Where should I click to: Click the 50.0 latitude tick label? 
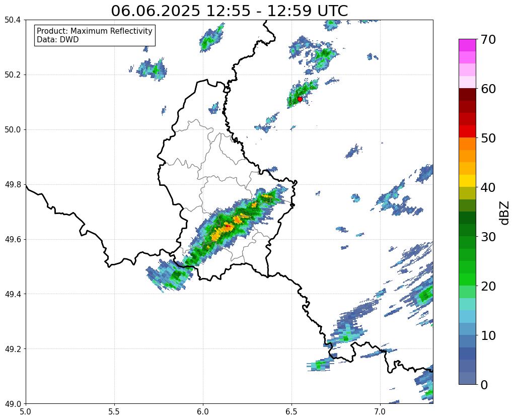coord(13,129)
